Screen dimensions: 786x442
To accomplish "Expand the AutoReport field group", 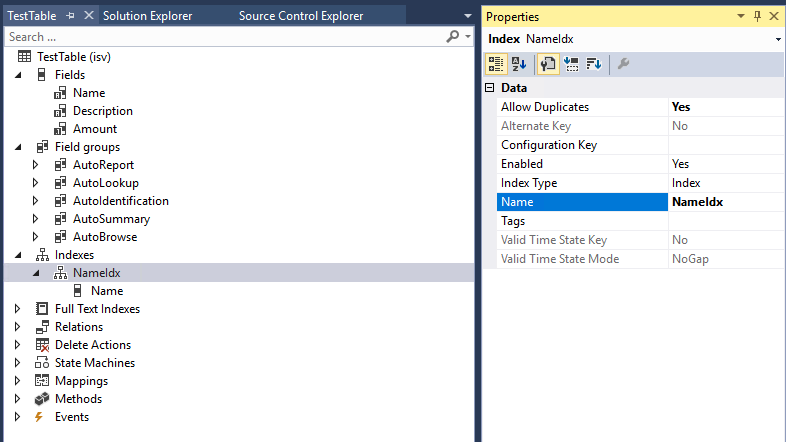I will tap(36, 165).
